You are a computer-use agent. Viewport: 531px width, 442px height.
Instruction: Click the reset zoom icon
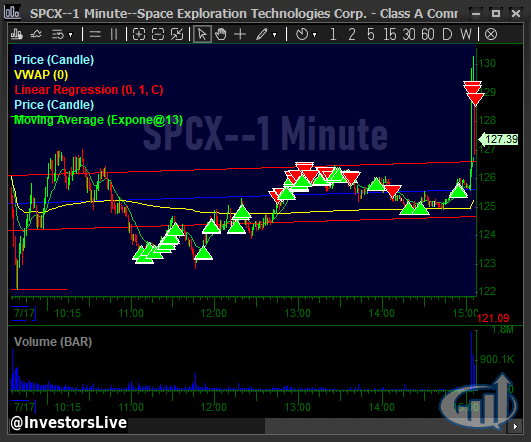[x=177, y=35]
